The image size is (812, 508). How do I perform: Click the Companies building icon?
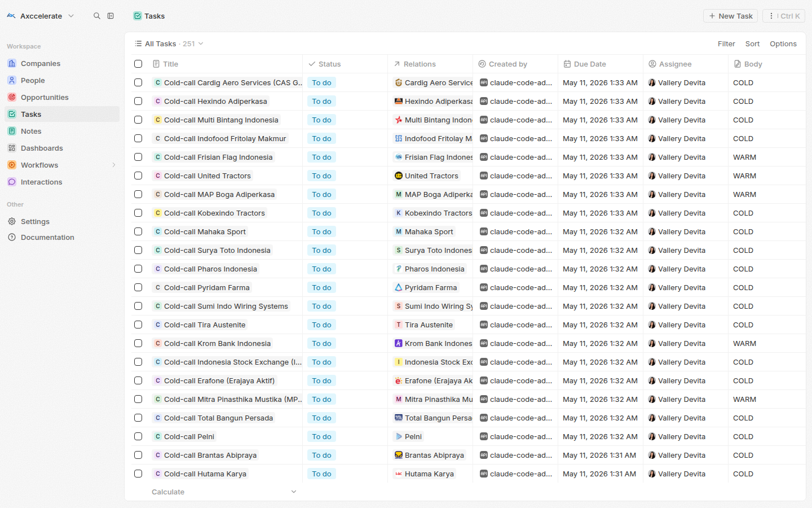pos(12,63)
